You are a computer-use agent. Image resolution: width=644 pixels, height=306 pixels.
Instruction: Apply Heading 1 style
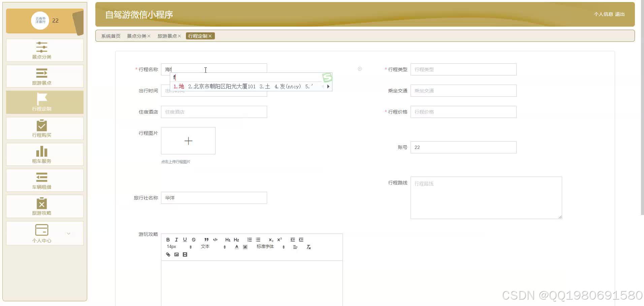point(228,240)
